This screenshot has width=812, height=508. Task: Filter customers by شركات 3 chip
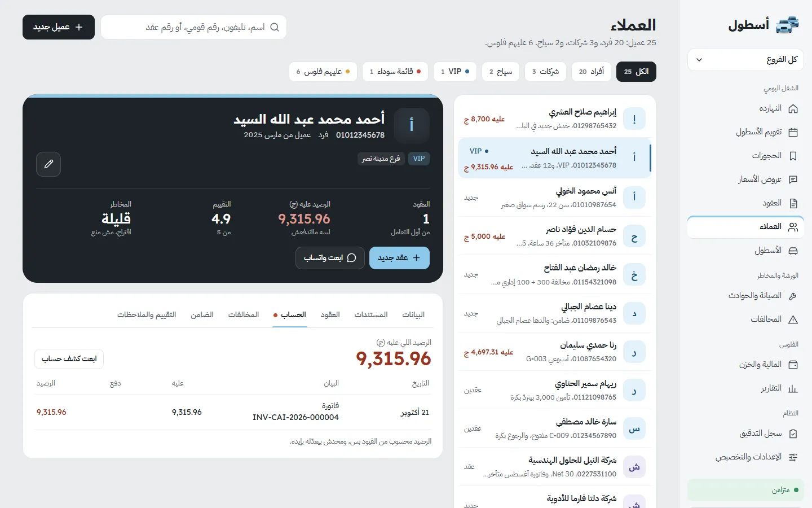point(545,72)
